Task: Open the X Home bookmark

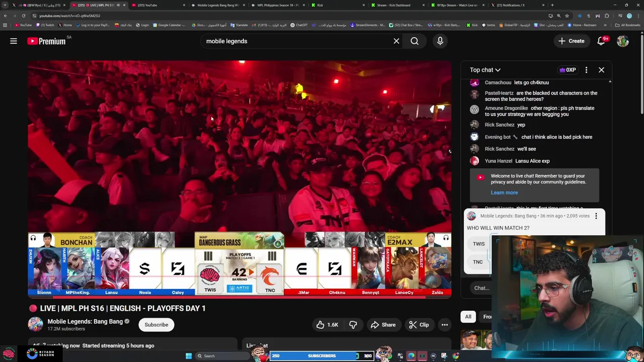Action: point(65,25)
